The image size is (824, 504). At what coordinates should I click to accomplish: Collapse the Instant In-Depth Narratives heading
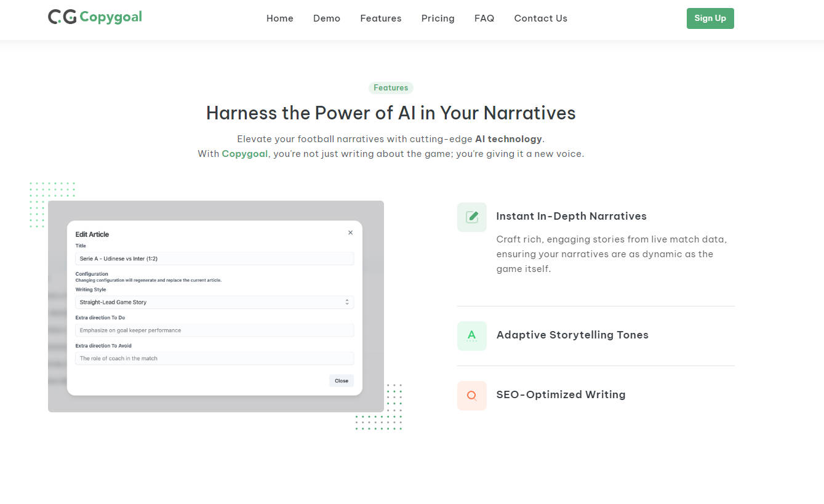click(571, 217)
